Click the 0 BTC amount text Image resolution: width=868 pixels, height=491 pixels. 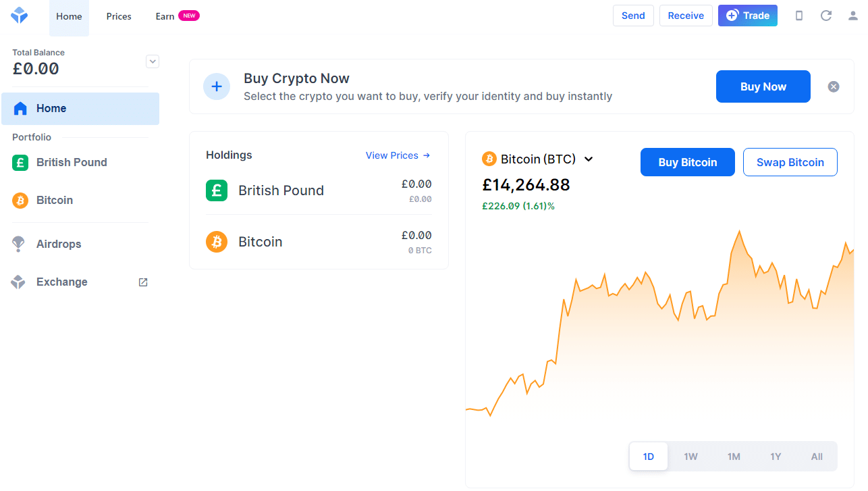[420, 251]
